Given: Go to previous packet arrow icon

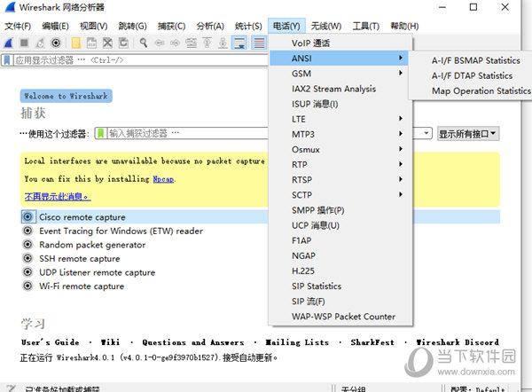Looking at the screenshot, I should click(160, 43).
